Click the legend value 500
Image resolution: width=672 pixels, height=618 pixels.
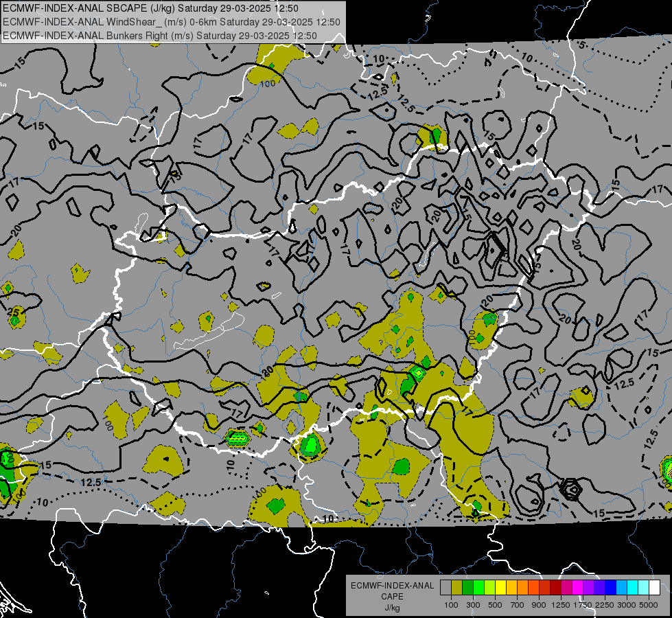495,605
